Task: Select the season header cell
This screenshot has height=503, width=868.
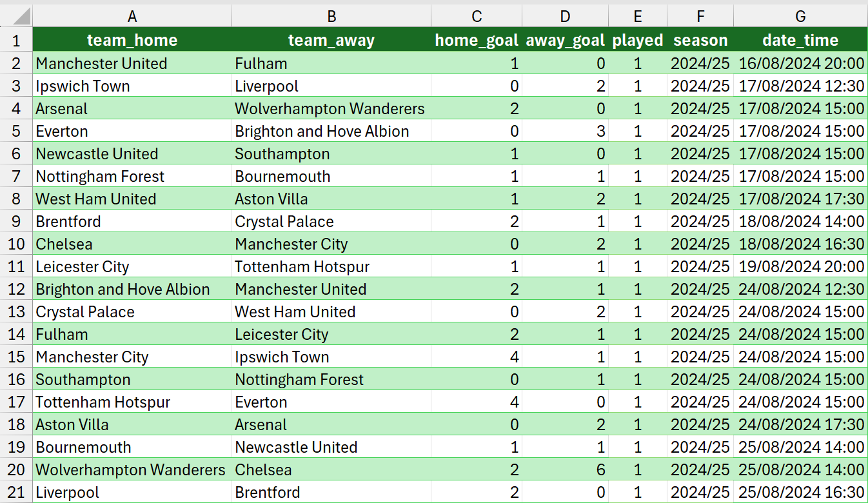Action: [x=700, y=41]
